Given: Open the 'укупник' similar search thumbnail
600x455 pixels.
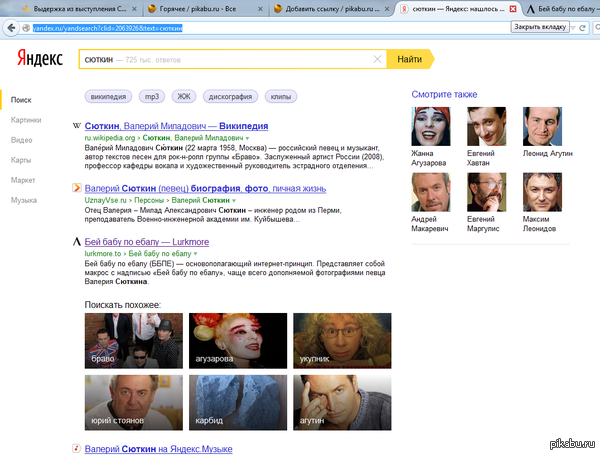Looking at the screenshot, I should pyautogui.click(x=342, y=341).
